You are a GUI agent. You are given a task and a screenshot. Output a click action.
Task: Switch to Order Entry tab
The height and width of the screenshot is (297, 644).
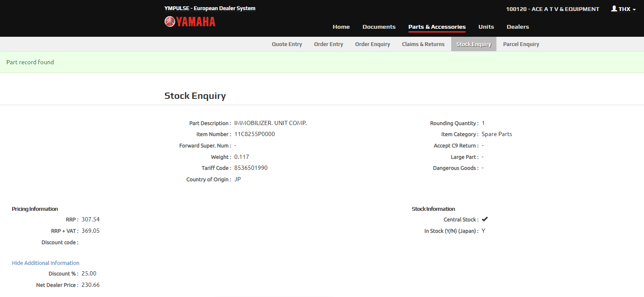[x=329, y=44]
